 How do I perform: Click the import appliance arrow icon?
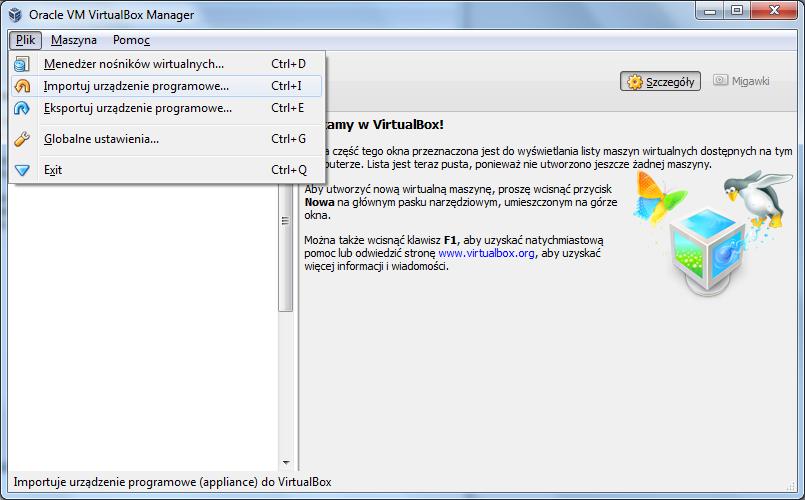tap(22, 86)
